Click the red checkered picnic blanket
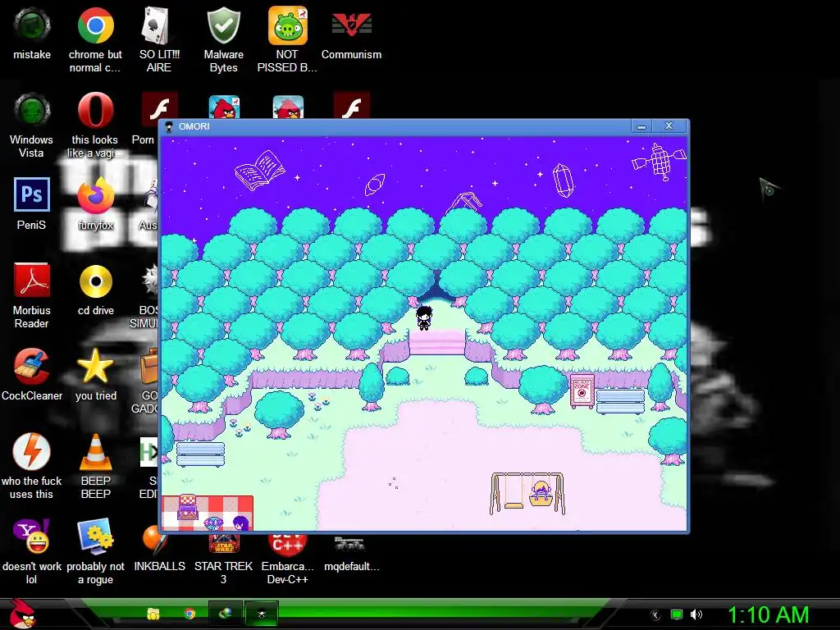840x630 pixels. click(208, 513)
